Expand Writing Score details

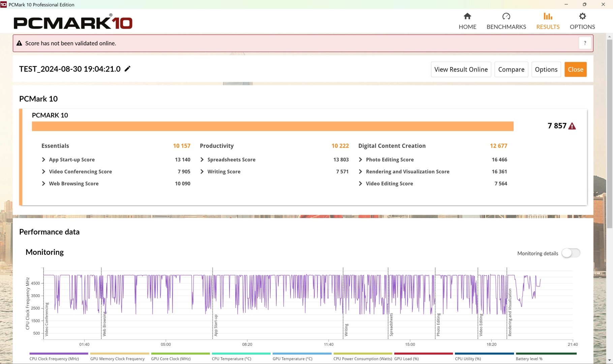pos(202,172)
